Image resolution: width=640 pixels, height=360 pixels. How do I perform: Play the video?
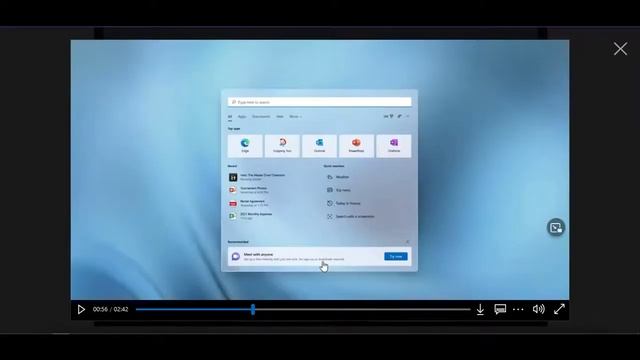[81, 309]
